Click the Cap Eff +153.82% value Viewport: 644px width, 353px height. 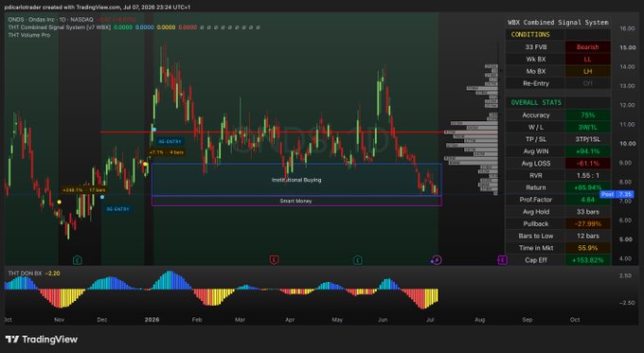coord(588,260)
